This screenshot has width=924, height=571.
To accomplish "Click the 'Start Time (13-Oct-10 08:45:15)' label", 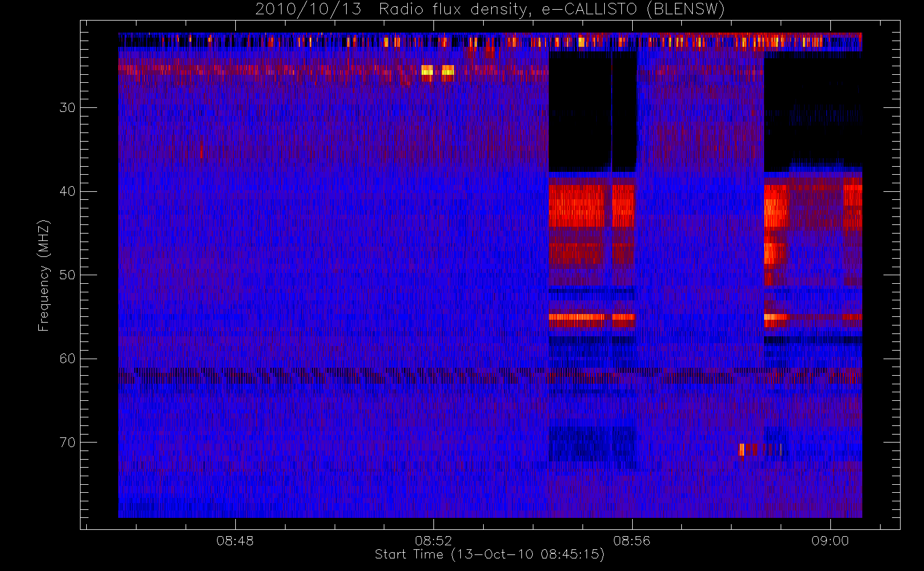I will click(x=489, y=554).
